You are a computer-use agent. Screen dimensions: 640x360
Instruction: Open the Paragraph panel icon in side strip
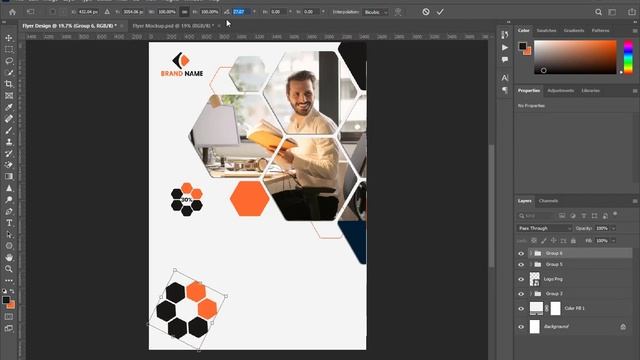pyautogui.click(x=505, y=90)
